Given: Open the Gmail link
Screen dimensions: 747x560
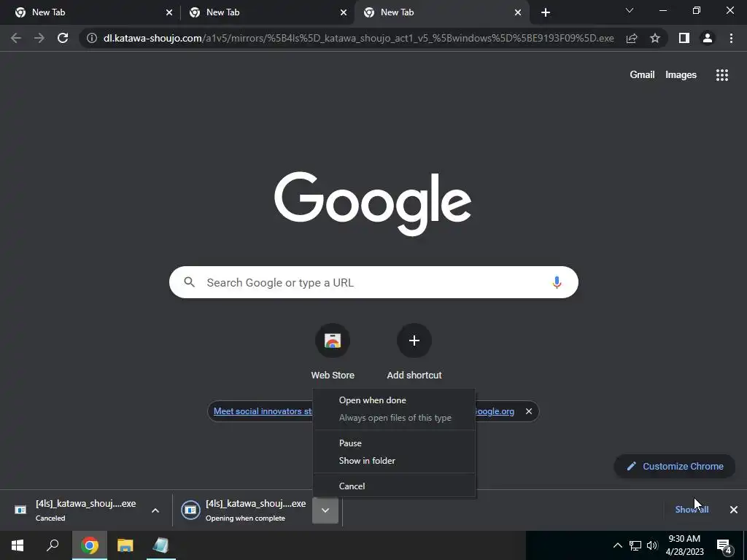Looking at the screenshot, I should (642, 75).
